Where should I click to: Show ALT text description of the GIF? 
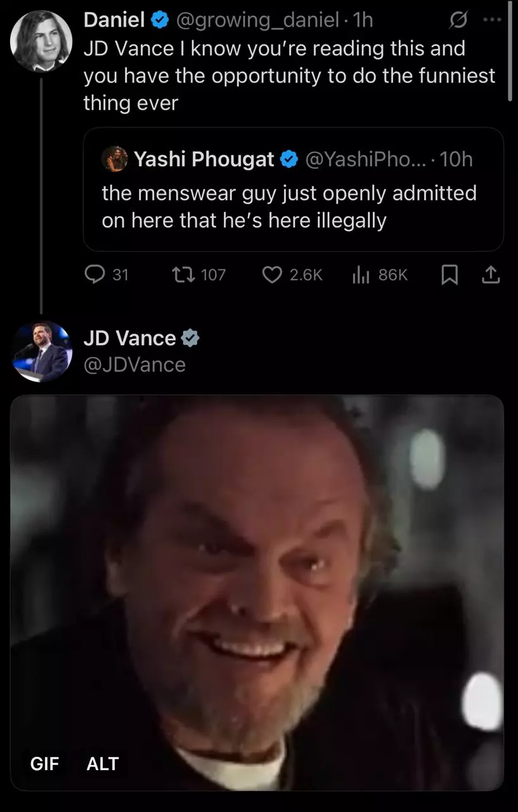pos(103,763)
